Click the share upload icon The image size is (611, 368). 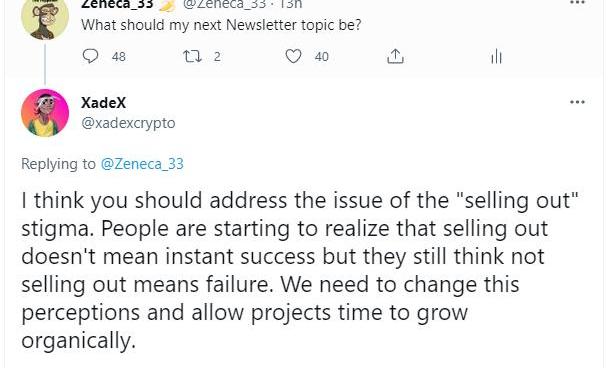click(x=395, y=56)
